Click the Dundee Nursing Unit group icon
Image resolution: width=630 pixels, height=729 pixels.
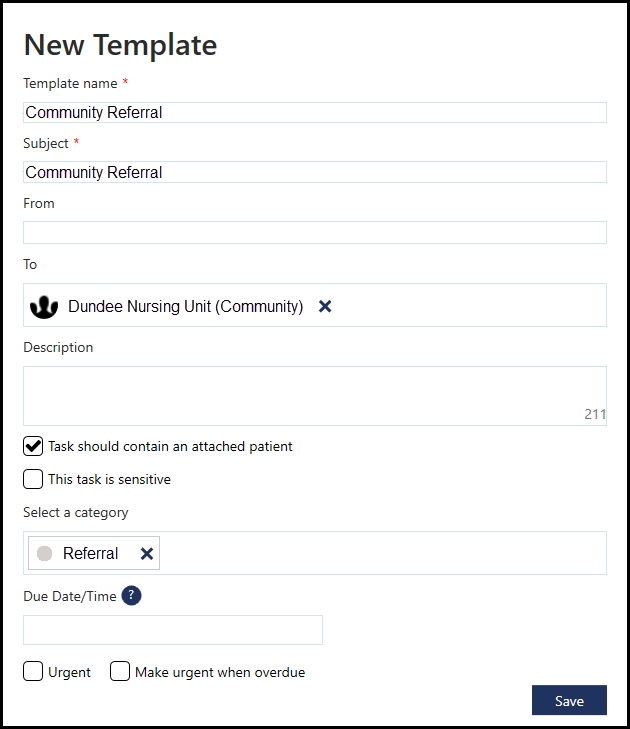[43, 307]
